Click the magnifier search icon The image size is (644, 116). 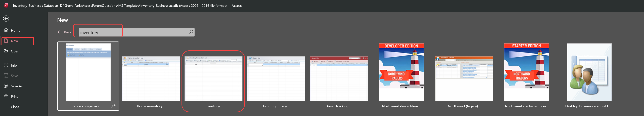(x=191, y=32)
